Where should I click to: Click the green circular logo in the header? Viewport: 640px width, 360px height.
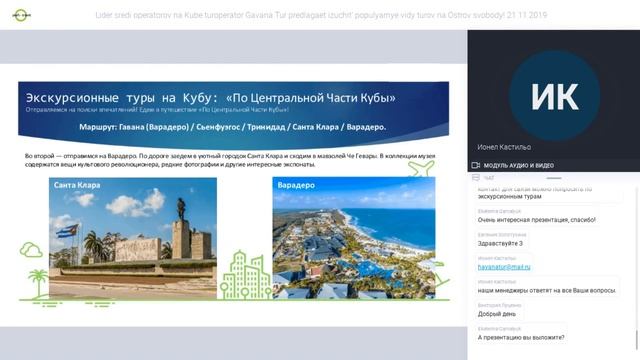[21, 15]
